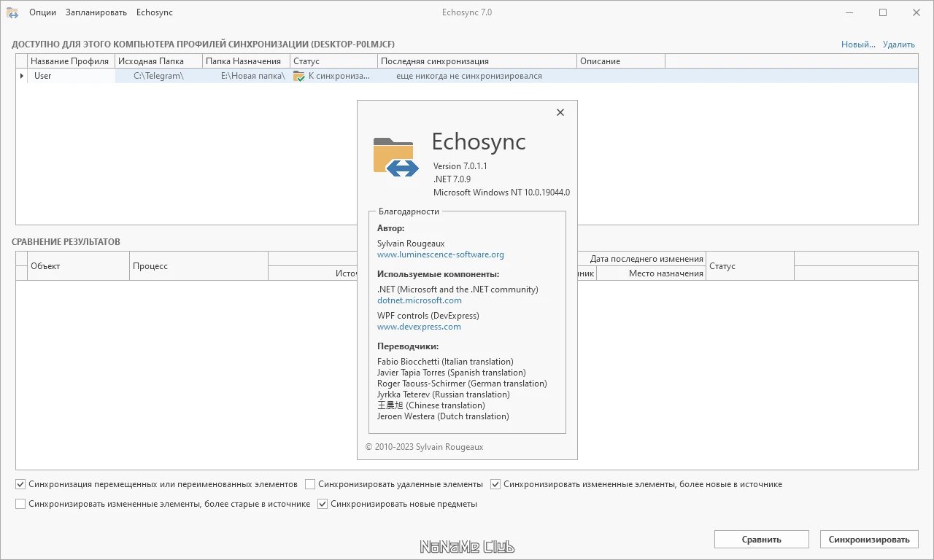Open the Опции menu

(x=42, y=12)
